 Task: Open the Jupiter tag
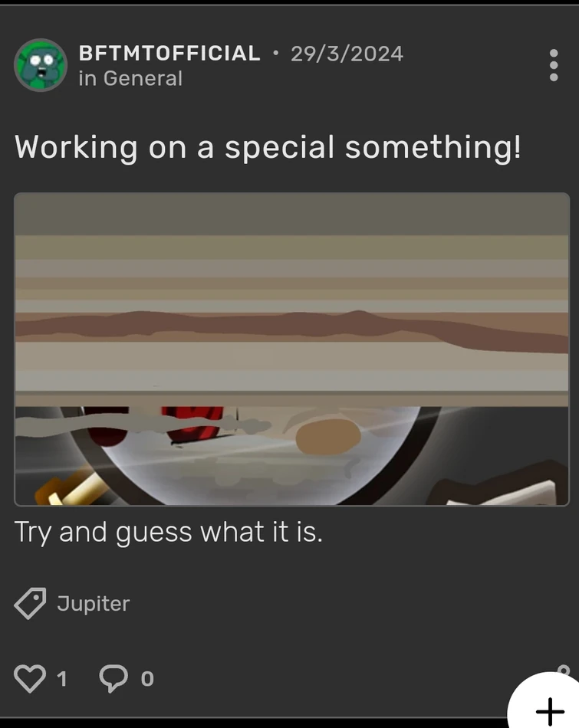(x=94, y=603)
